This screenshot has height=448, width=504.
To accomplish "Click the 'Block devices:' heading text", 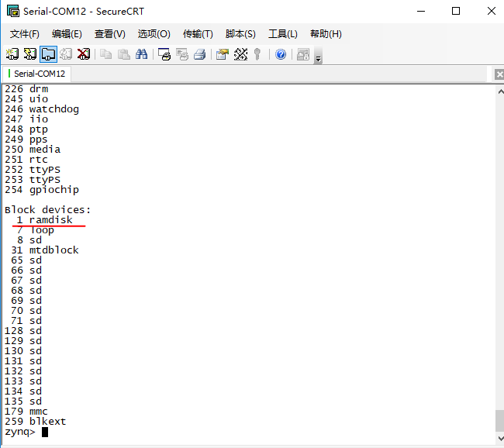I will [x=47, y=210].
